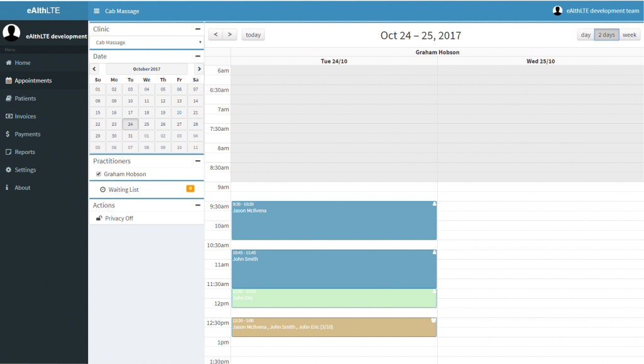Click the today button
644x364 pixels.
pyautogui.click(x=253, y=35)
